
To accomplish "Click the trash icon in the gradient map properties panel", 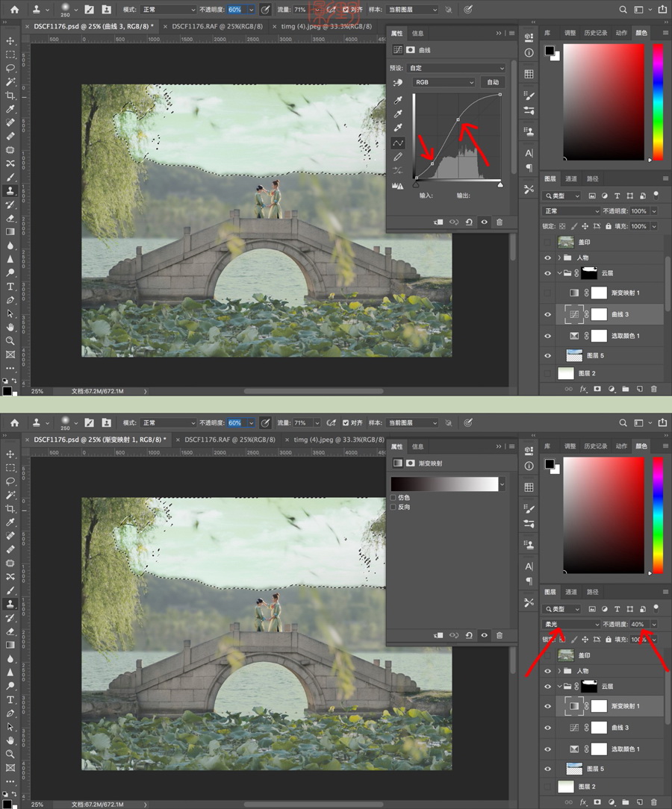I will click(x=499, y=635).
